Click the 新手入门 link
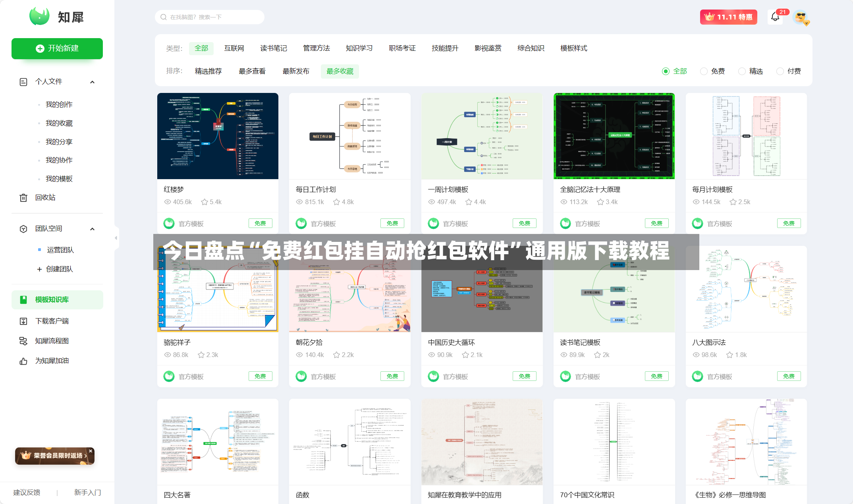Image resolution: width=853 pixels, height=504 pixels. (87, 493)
